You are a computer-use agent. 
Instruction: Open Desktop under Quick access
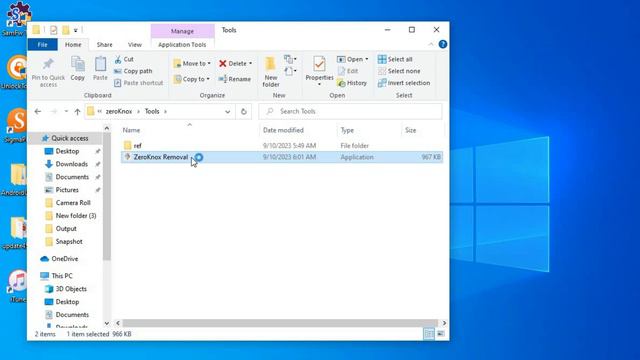pyautogui.click(x=67, y=151)
